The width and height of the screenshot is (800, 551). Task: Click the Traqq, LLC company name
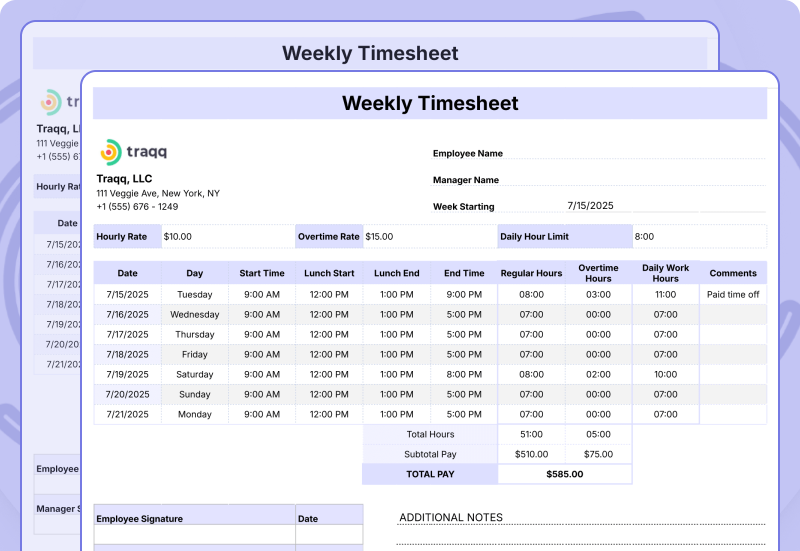coord(124,179)
